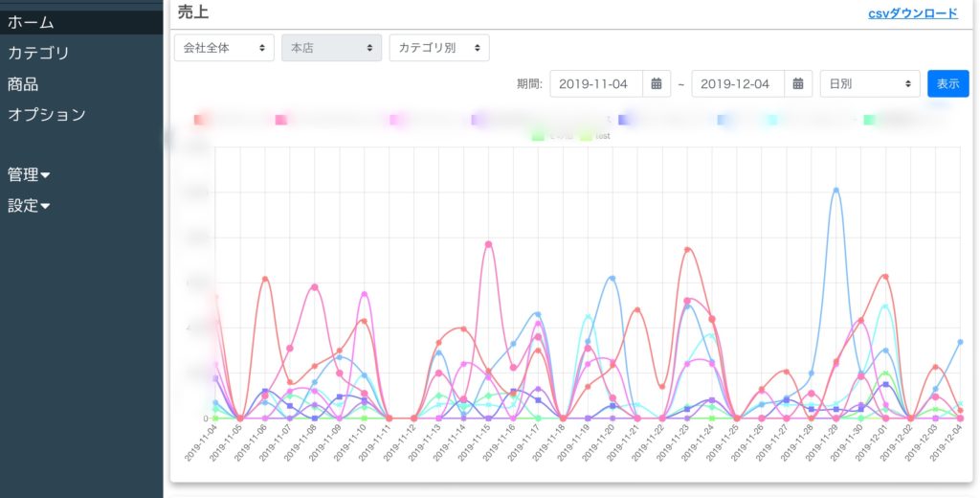Screen dimensions: 980x498
Task: Hide the cyan series via legend swatch
Action: [x=772, y=120]
